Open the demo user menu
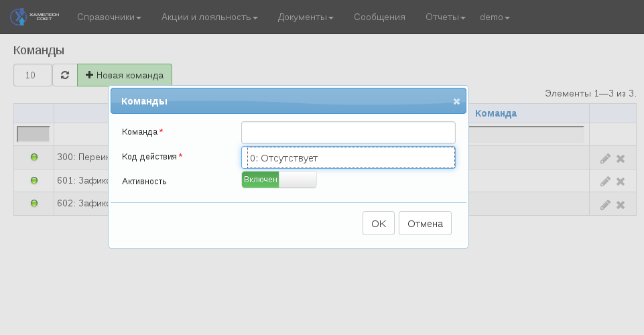 pyautogui.click(x=495, y=17)
